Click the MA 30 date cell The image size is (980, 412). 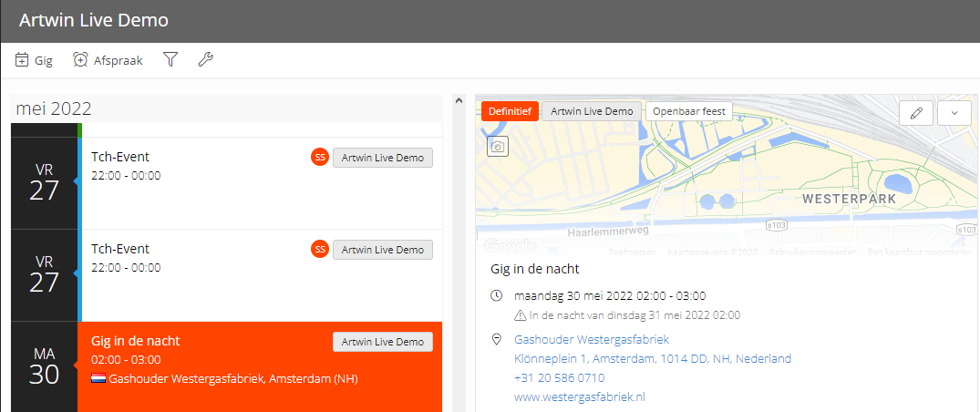[x=44, y=366]
